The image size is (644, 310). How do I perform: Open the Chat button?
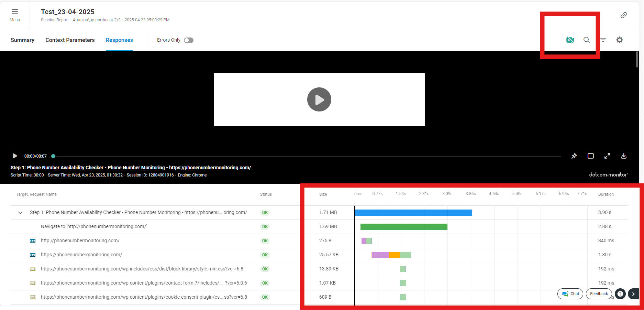point(570,294)
